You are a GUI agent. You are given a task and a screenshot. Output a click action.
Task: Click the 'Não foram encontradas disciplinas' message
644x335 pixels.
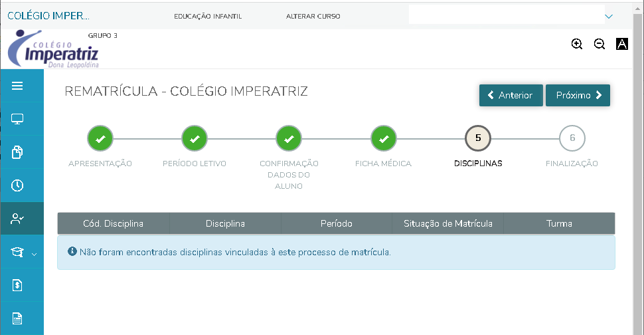click(x=235, y=253)
